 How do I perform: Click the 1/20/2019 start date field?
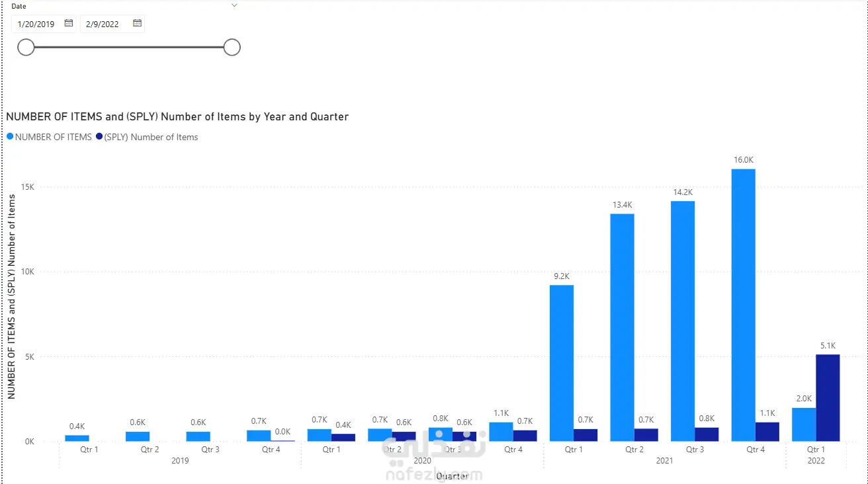pos(37,24)
